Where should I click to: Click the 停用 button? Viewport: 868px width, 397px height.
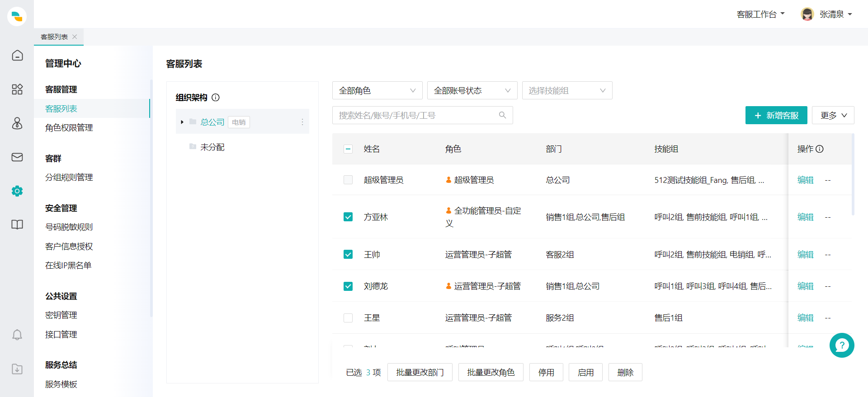(546, 372)
